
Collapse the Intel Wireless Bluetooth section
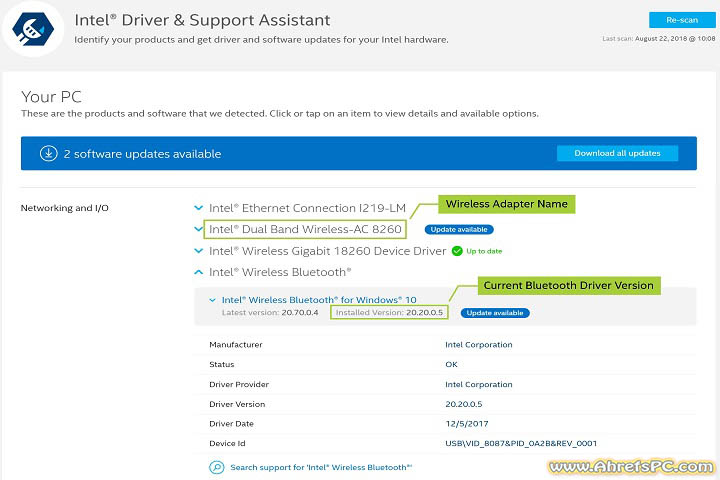(x=199, y=272)
